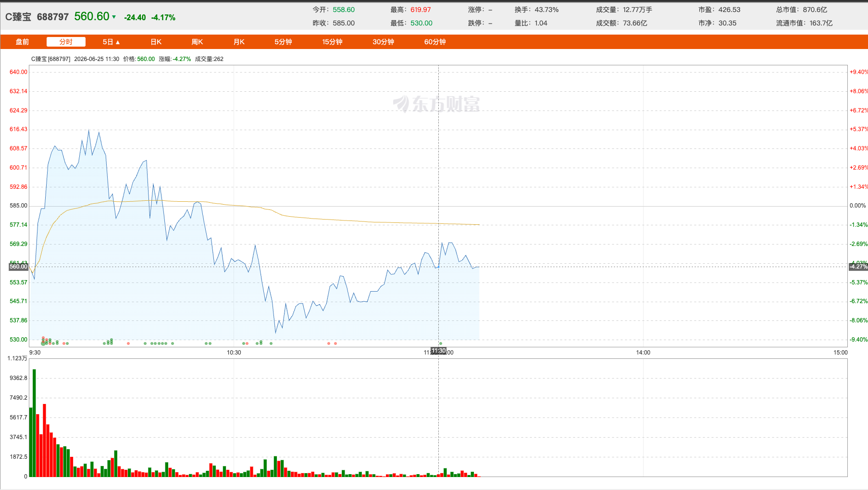The height and width of the screenshot is (490, 868).
Task: Click the 流通市值 value 163.7亿
Action: coord(821,23)
